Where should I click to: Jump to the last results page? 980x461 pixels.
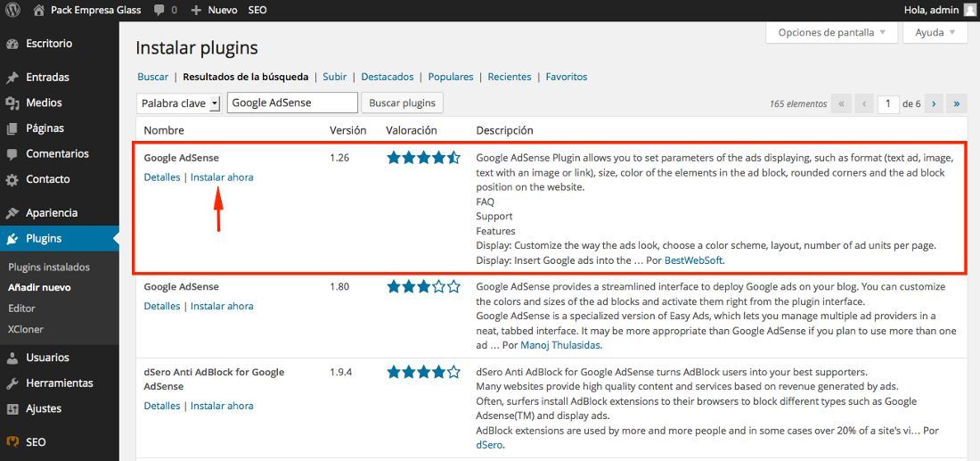coord(956,103)
